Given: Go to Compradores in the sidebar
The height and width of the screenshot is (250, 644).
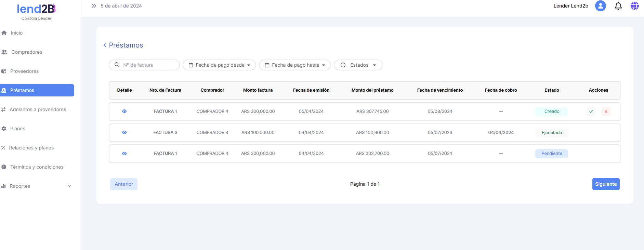Looking at the screenshot, I should (x=27, y=52).
